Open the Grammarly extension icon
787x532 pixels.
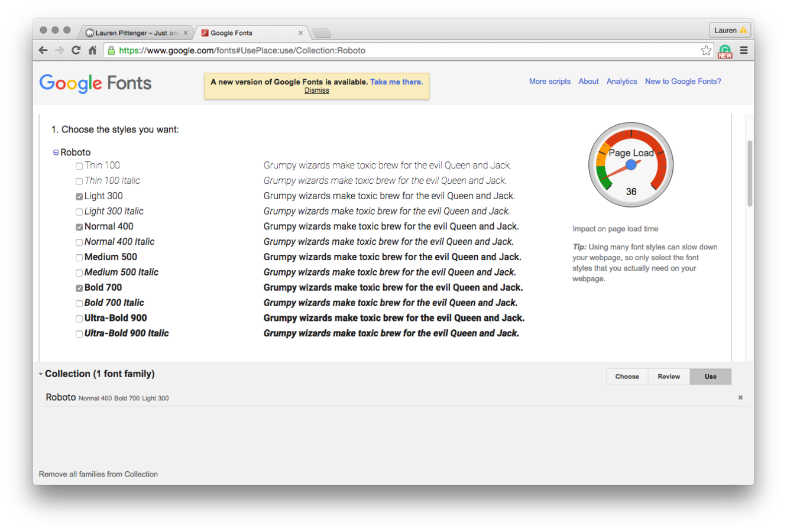725,51
